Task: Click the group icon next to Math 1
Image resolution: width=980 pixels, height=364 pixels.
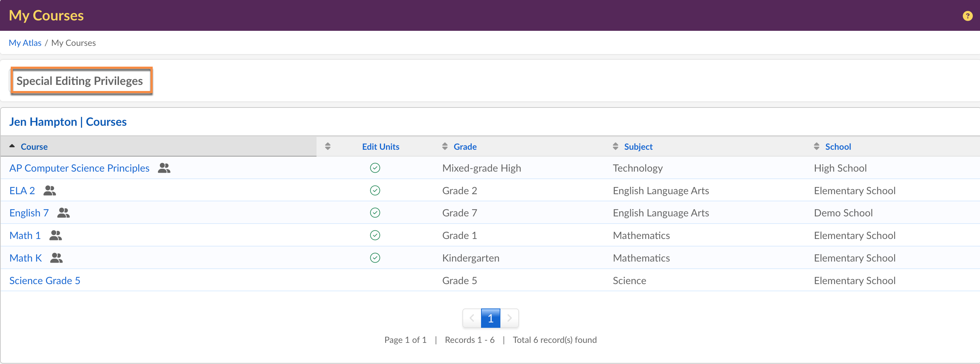Action: pyautogui.click(x=56, y=235)
